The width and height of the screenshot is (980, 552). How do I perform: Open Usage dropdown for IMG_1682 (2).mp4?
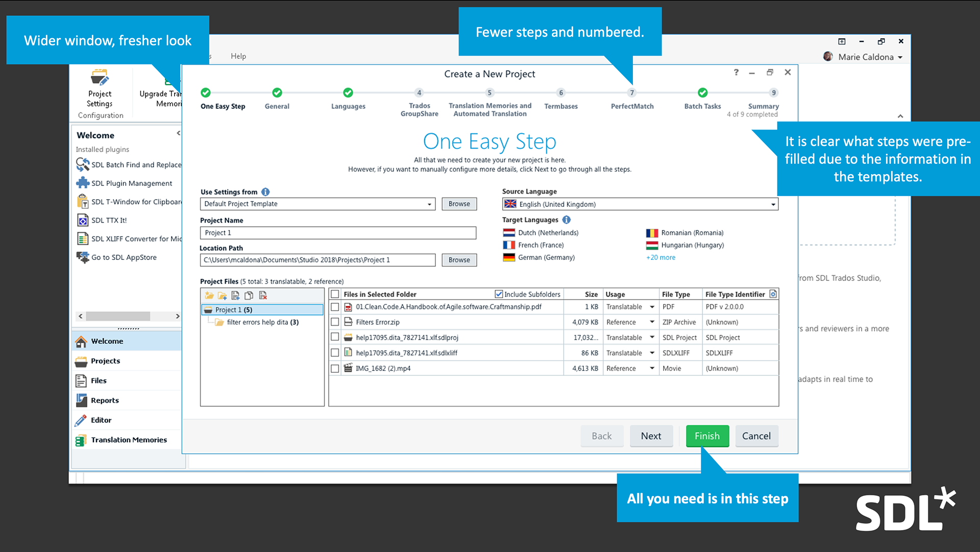tap(652, 368)
